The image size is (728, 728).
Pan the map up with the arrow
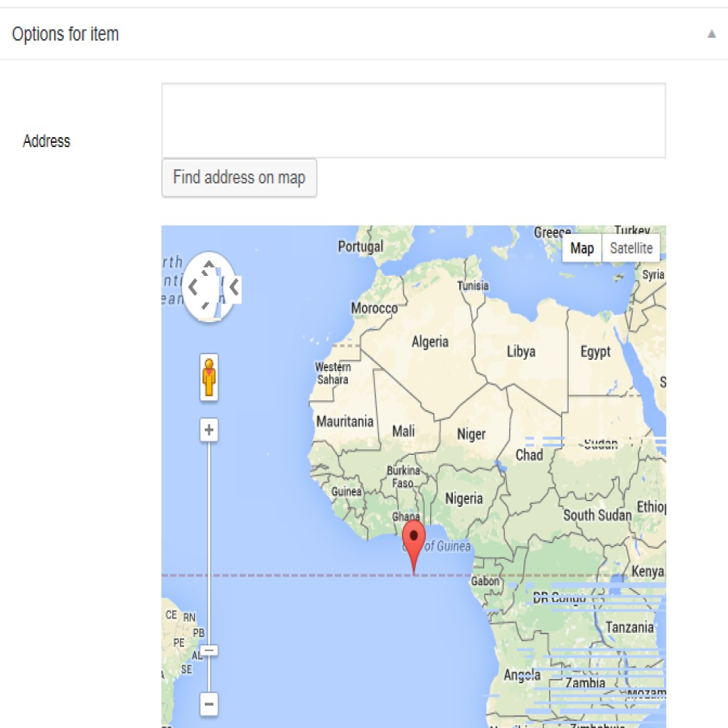pos(208,267)
